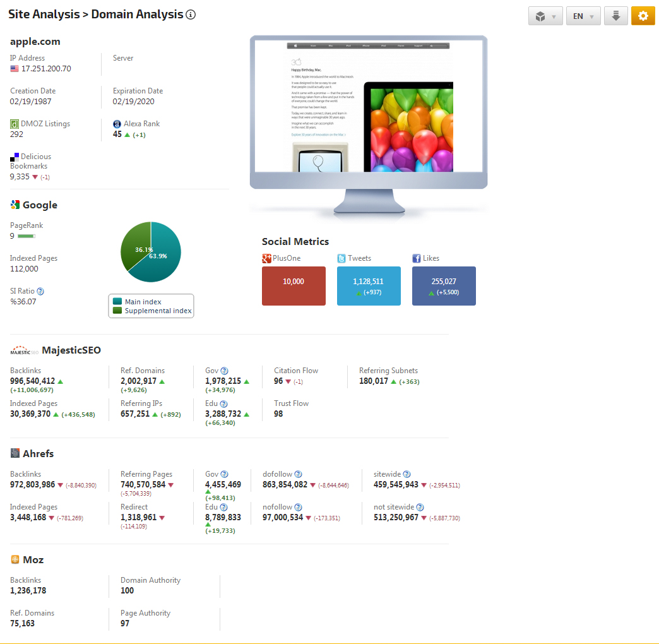Click the Supplemental index green legend swatch

point(117,311)
